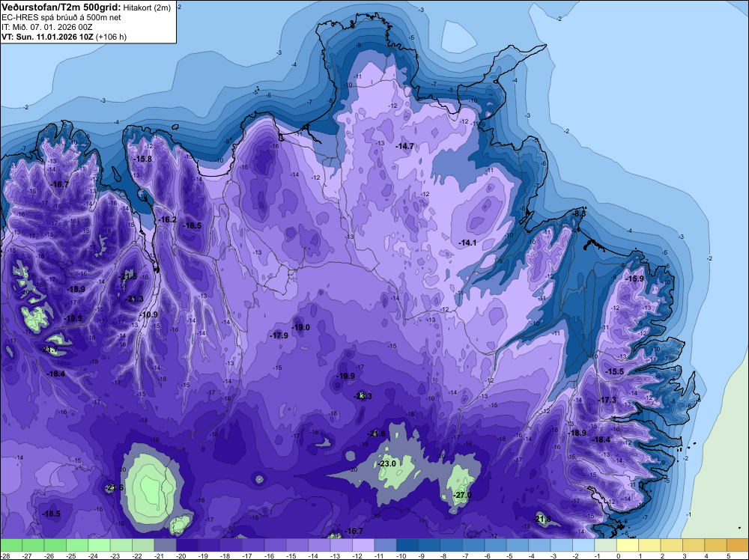
Task: Select the -7 legend color swatch
Action: (x=473, y=546)
